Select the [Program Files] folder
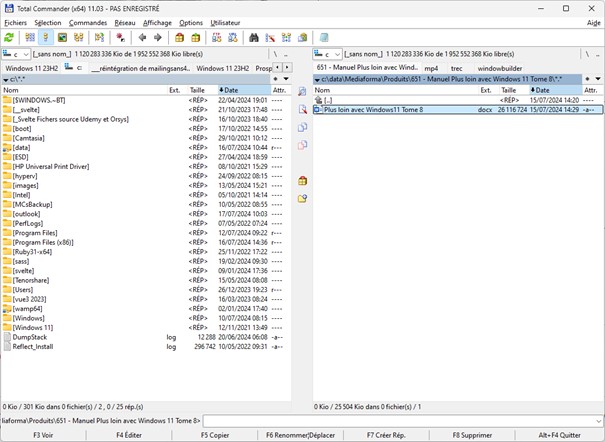The height and width of the screenshot is (442, 605). pos(36,232)
